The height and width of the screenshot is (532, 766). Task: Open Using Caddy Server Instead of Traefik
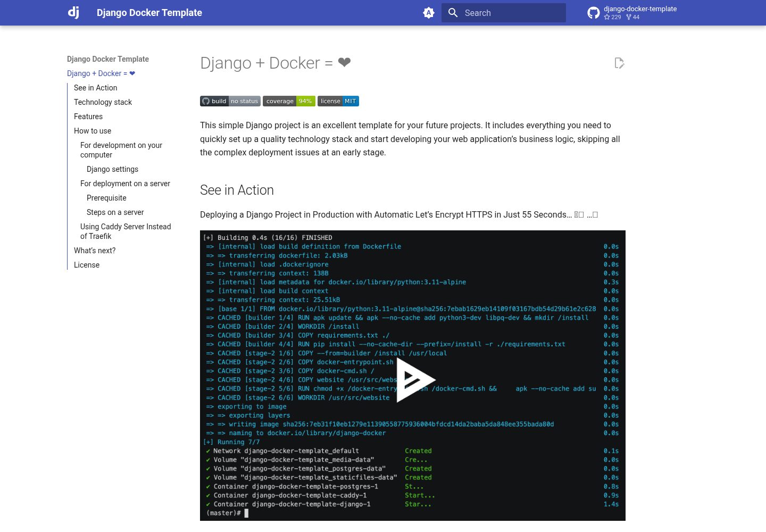point(126,231)
